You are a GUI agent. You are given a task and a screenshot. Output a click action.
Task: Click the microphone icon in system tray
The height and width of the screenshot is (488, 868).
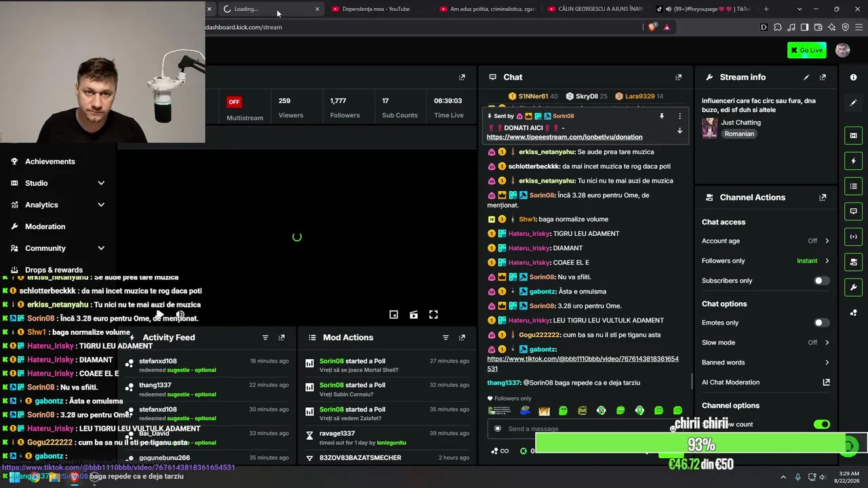797,477
